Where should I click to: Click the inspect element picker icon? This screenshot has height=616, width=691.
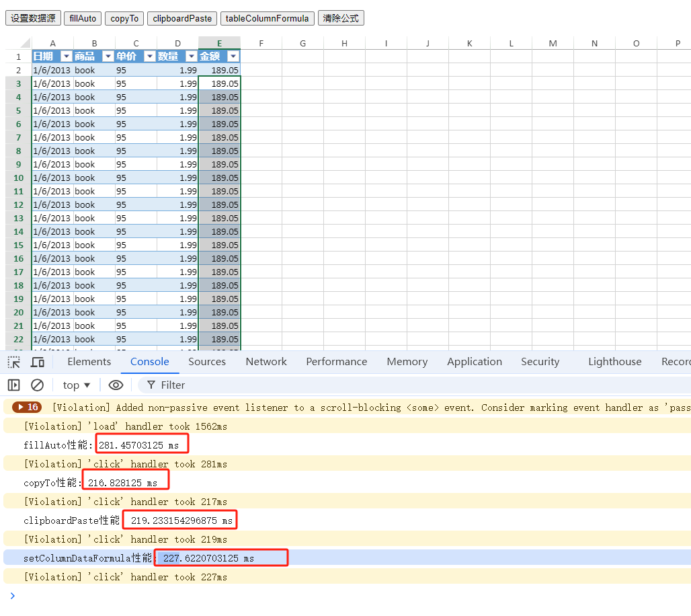pos(14,362)
